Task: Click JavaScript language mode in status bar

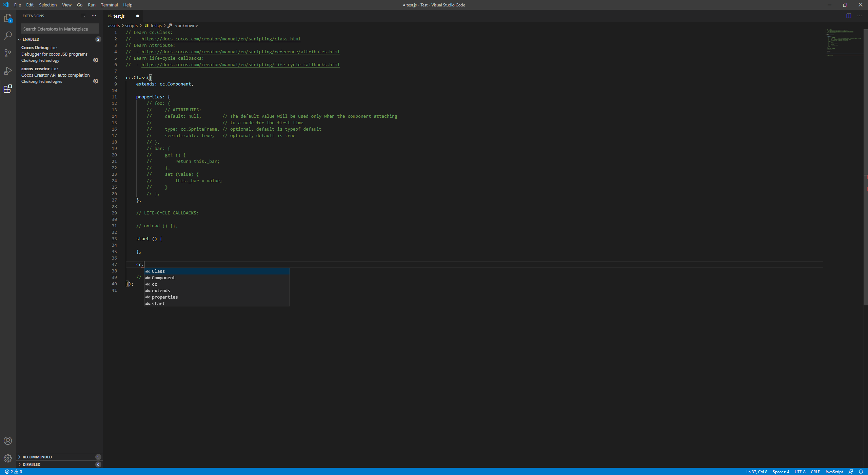Action: click(834, 472)
